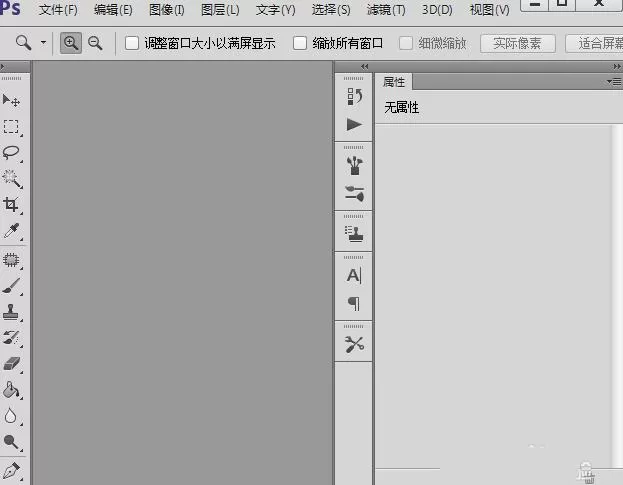This screenshot has height=485, width=623.
Task: Choose the Zoom In mode button
Action: coord(71,43)
